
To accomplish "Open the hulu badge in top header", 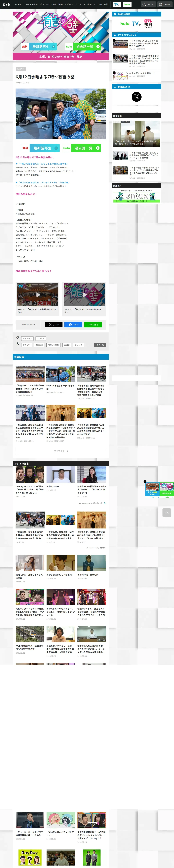I will click(x=127, y=4).
